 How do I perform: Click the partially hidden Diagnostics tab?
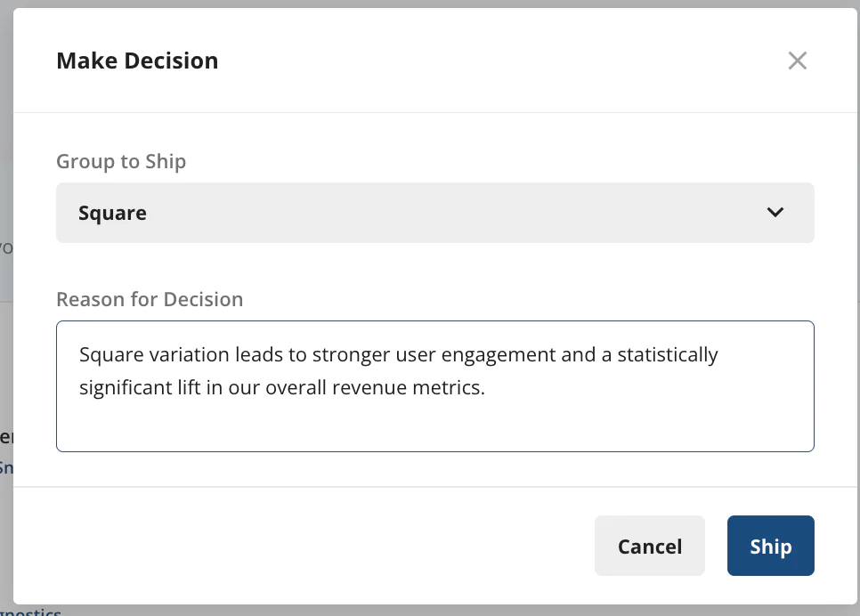(x=31, y=612)
